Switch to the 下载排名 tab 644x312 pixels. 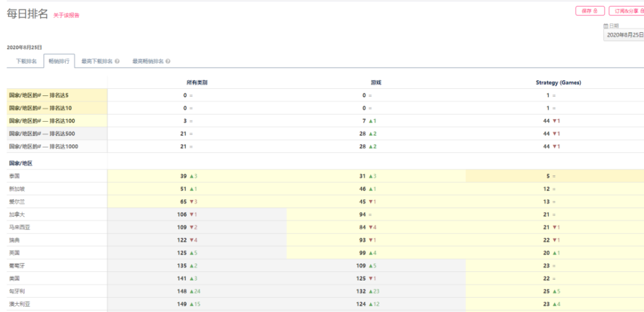pos(26,61)
